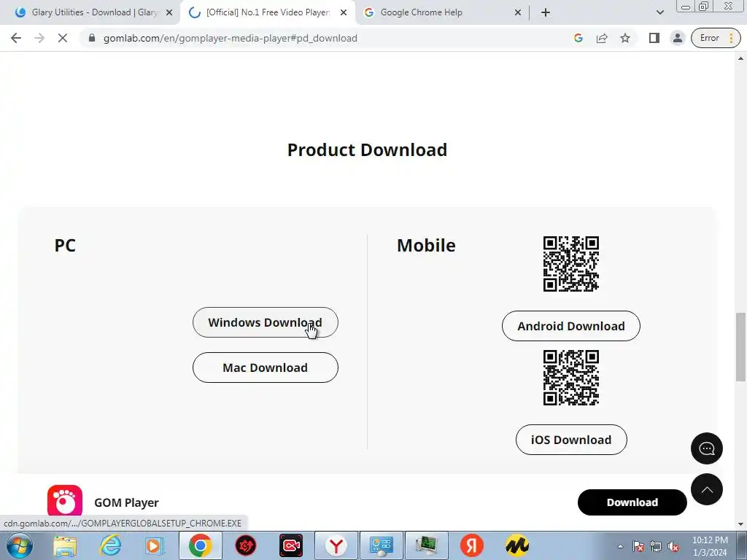747x560 pixels.
Task: Click the muted volume tray icon
Action: coord(673,547)
